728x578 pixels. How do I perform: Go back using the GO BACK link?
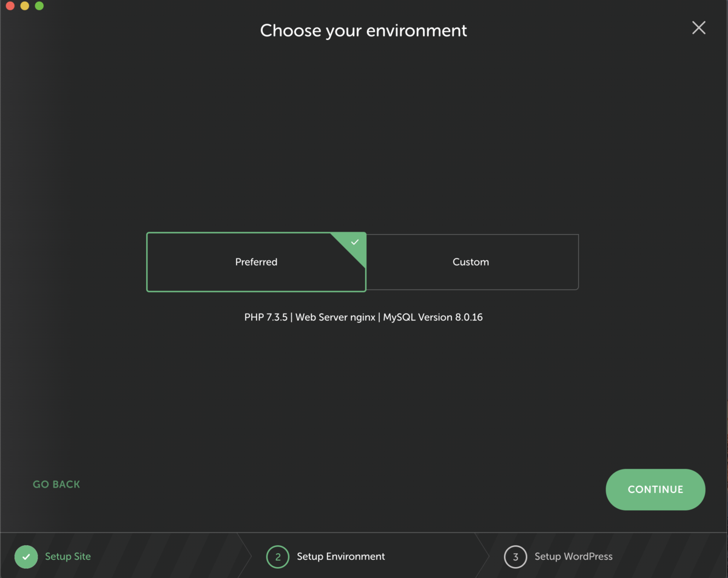pos(56,484)
